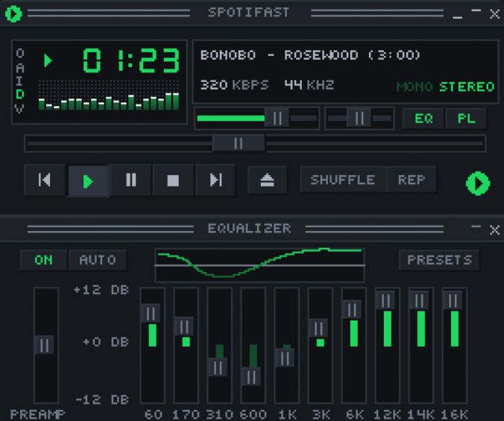Start playback with the play button
The height and width of the screenshot is (421, 504).
click(88, 181)
